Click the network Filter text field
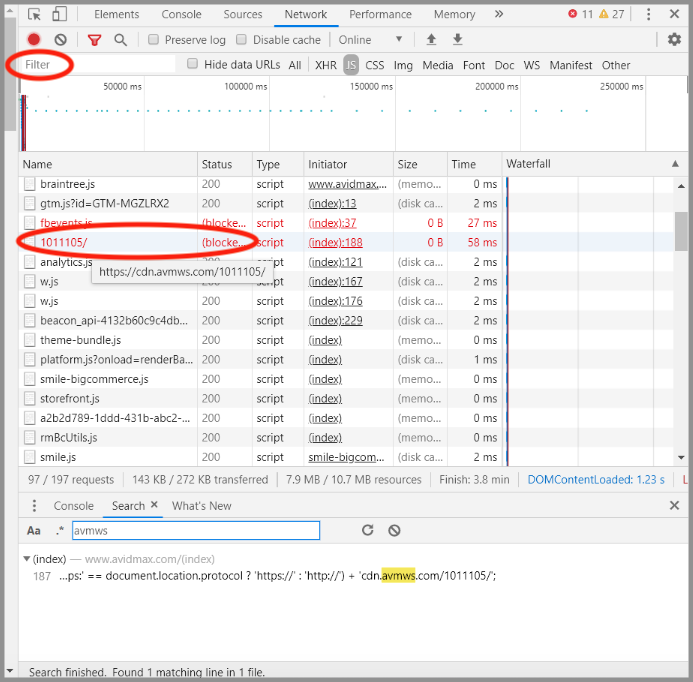Image resolution: width=693 pixels, height=682 pixels. [98, 65]
